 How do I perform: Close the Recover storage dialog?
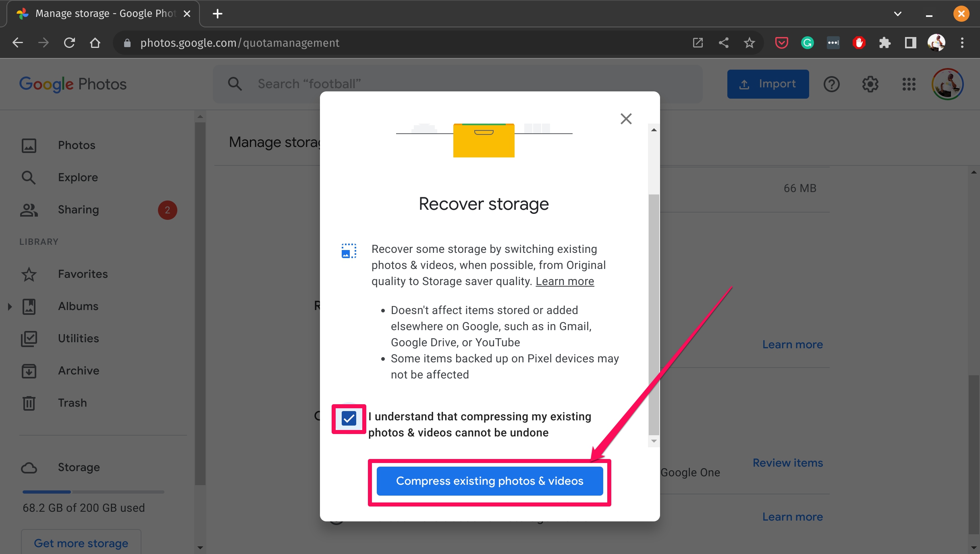click(626, 119)
